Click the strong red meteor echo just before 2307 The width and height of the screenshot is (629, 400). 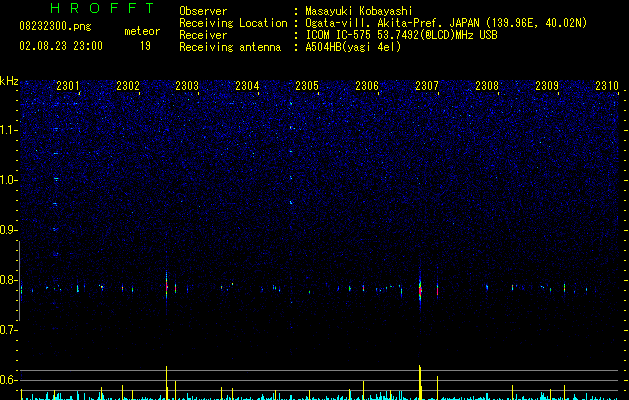pyautogui.click(x=420, y=290)
